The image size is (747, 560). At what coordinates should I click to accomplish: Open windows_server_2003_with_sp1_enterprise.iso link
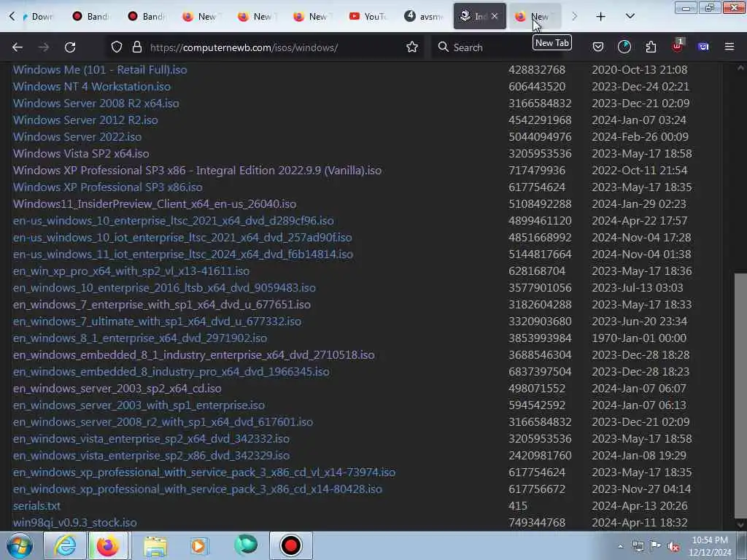click(139, 405)
